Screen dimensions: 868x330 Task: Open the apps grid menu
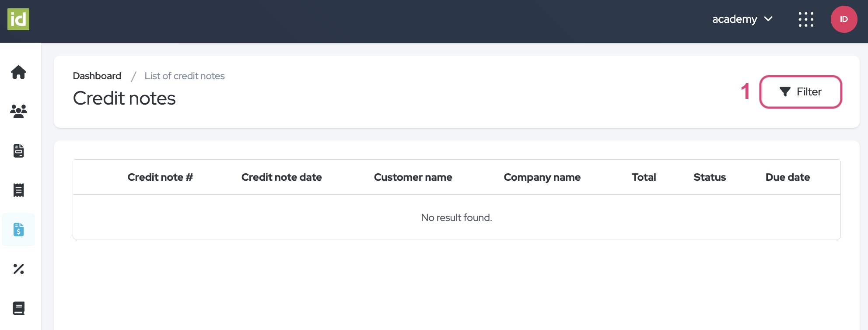(805, 19)
